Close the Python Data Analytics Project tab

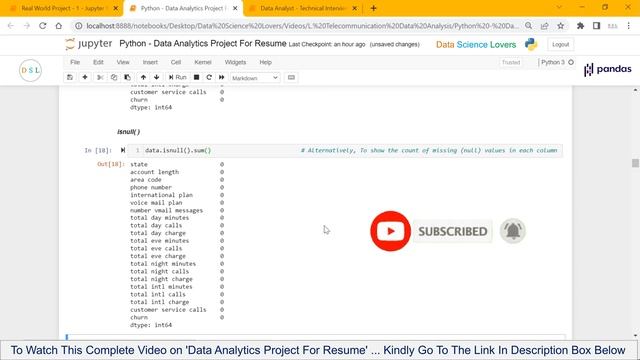tap(235, 8)
